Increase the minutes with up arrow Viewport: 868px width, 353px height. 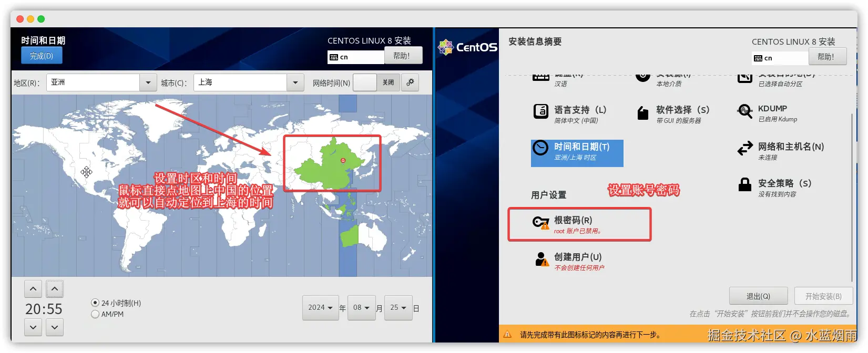point(55,289)
